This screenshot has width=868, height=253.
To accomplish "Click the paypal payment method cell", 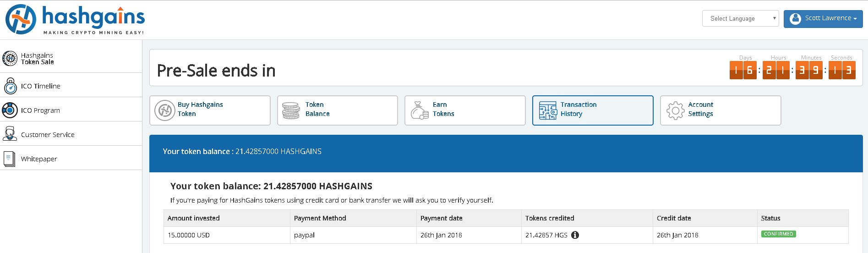I will 353,235.
